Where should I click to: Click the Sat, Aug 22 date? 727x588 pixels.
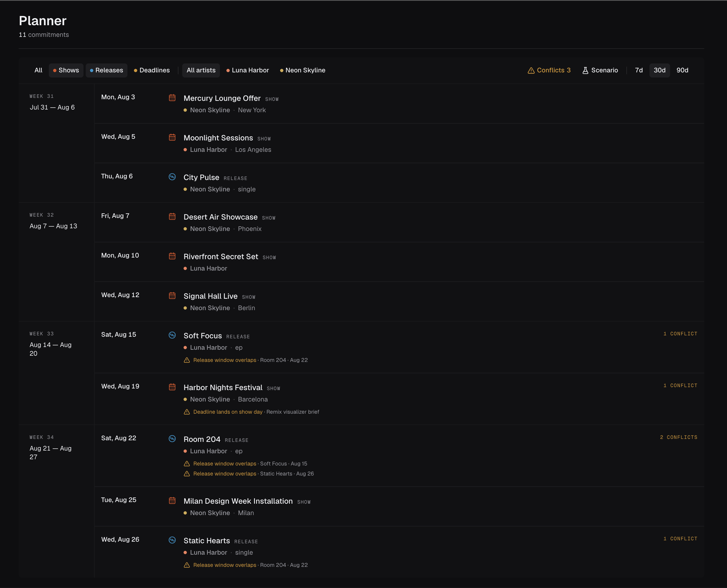[119, 438]
